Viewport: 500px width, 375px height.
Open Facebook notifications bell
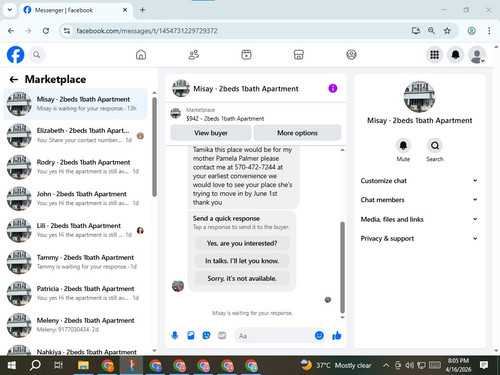pyautogui.click(x=456, y=55)
